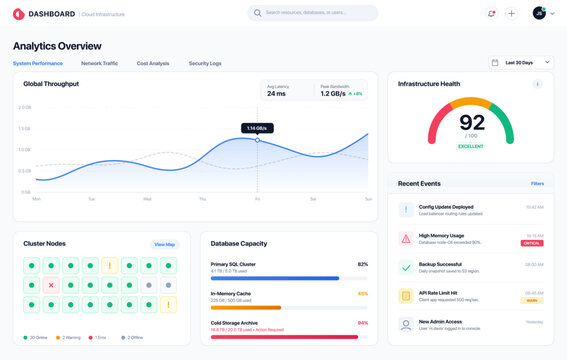Click the Primary SQL Cluster progress bar
Viewport: 567px width, 360px height.
[289, 278]
